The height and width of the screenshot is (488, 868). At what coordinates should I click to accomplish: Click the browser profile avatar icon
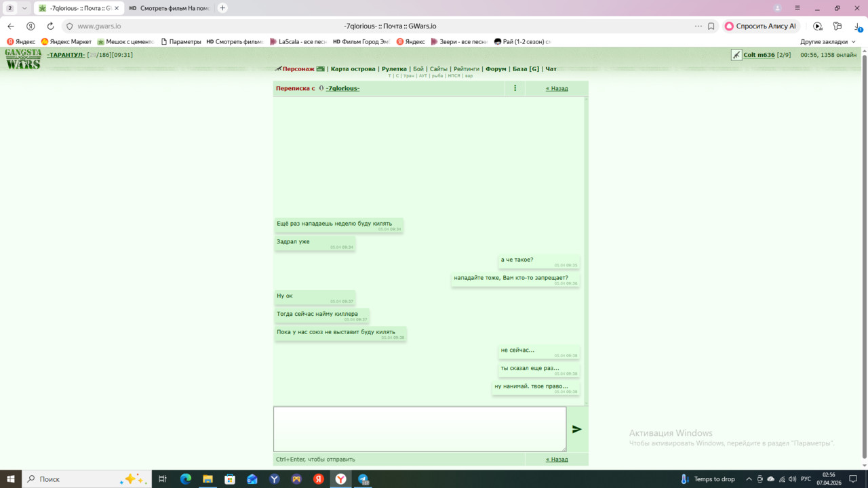(x=778, y=8)
